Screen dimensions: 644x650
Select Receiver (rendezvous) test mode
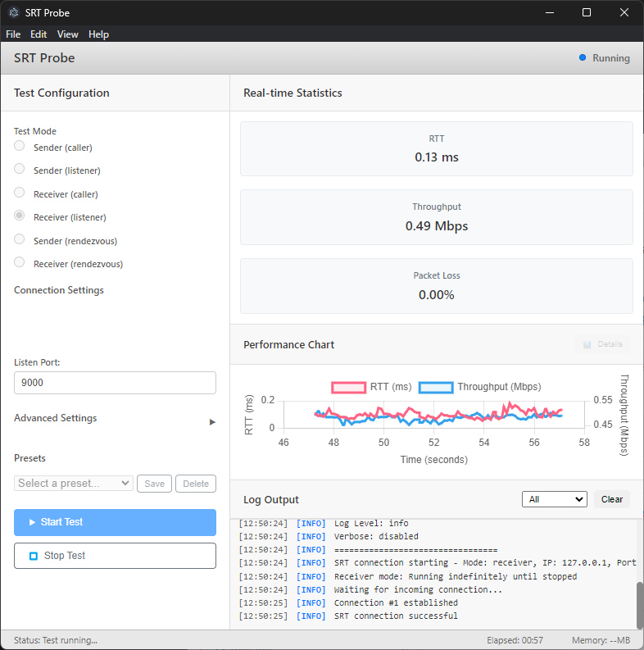tap(19, 262)
